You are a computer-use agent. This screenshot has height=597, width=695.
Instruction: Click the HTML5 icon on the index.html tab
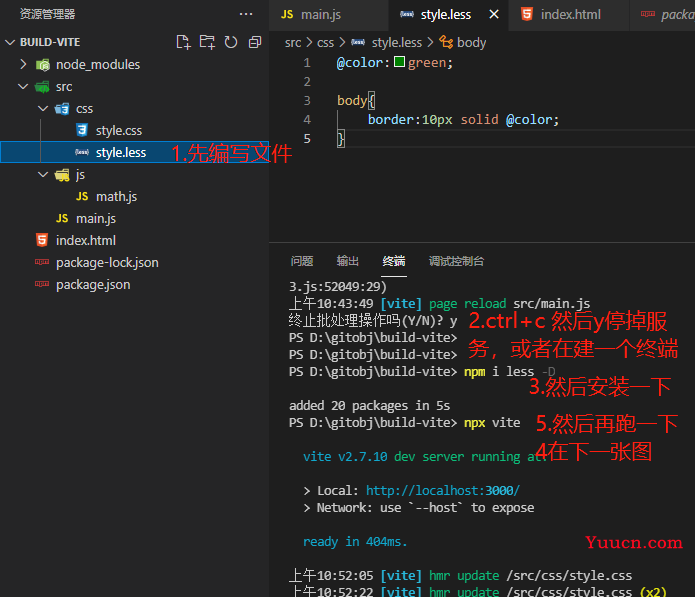tap(527, 14)
